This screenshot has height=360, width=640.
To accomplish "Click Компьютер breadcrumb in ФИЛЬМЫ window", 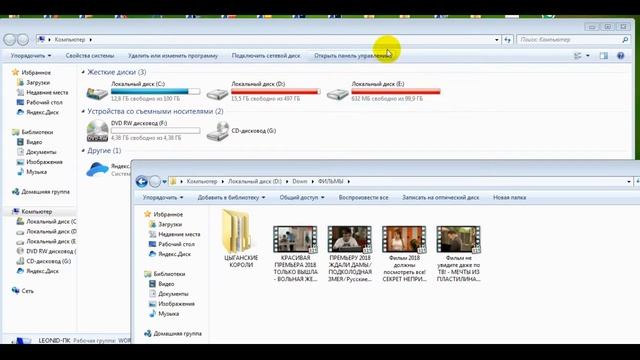I will click(x=202, y=182).
